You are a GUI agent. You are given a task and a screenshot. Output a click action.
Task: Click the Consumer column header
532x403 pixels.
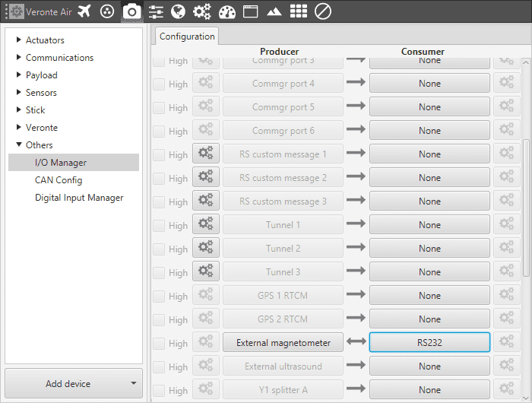click(x=423, y=51)
